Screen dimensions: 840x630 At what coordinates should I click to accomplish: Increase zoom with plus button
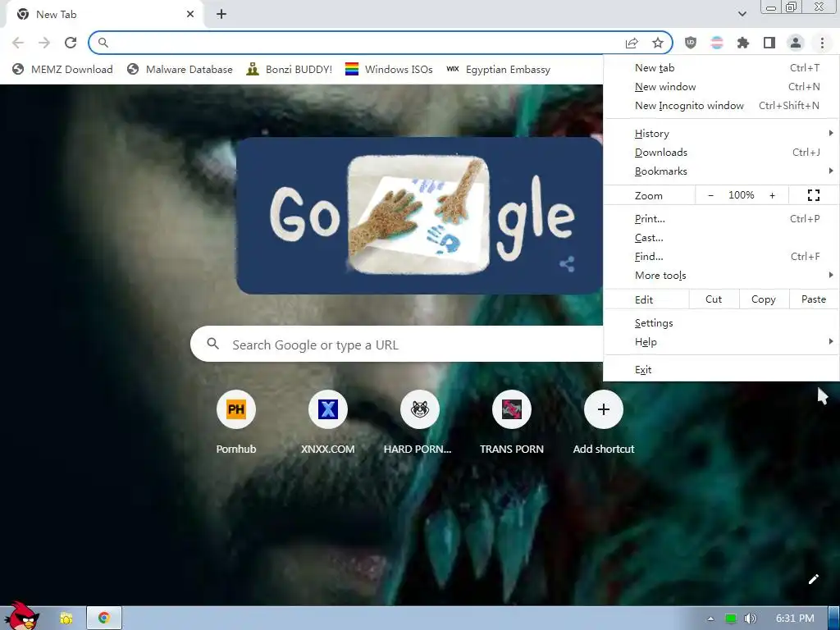(x=772, y=195)
